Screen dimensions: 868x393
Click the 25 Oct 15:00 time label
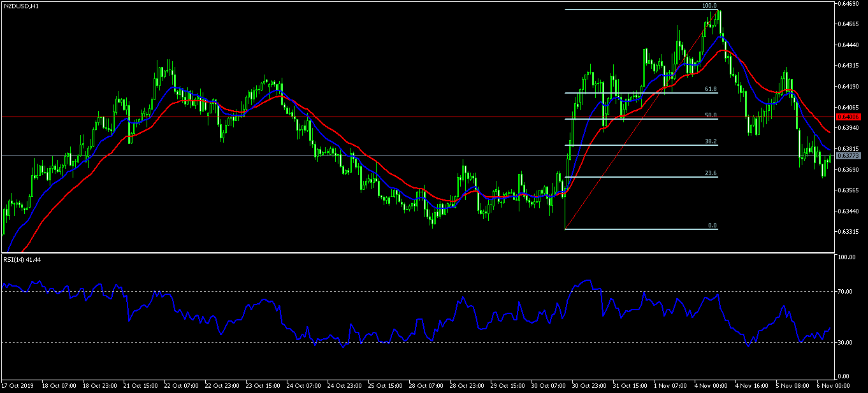coord(387,386)
